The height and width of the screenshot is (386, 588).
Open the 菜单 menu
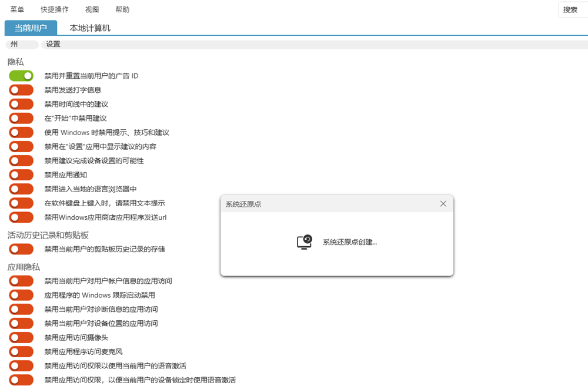pos(18,9)
